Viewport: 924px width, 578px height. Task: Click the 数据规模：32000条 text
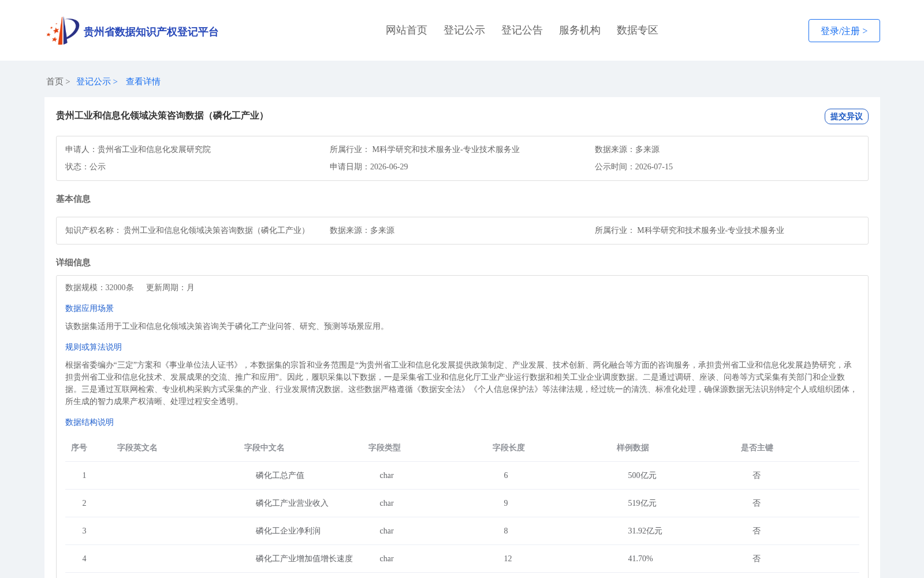[x=99, y=287]
